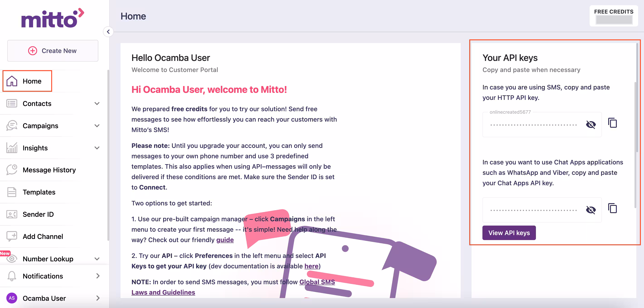
Task: Select the Home icon in the sidebar
Action: [x=12, y=81]
